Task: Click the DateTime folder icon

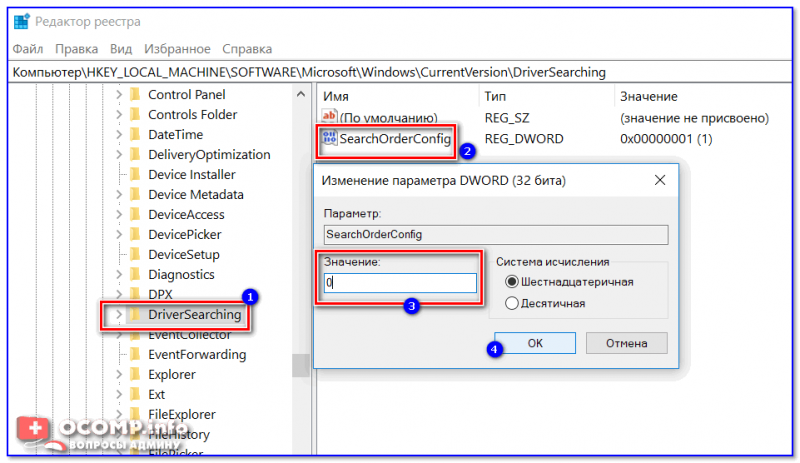Action: (135, 134)
